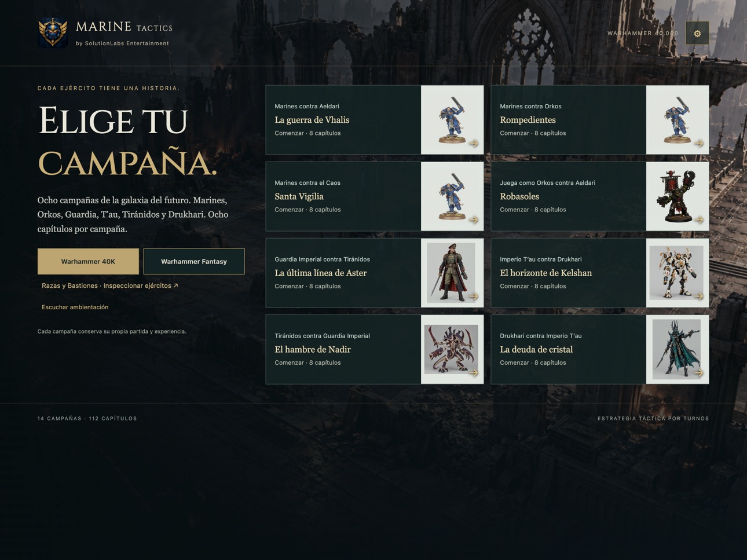Click the 'Juega como Orkos contra Aeldari' subtitle

[x=548, y=182]
